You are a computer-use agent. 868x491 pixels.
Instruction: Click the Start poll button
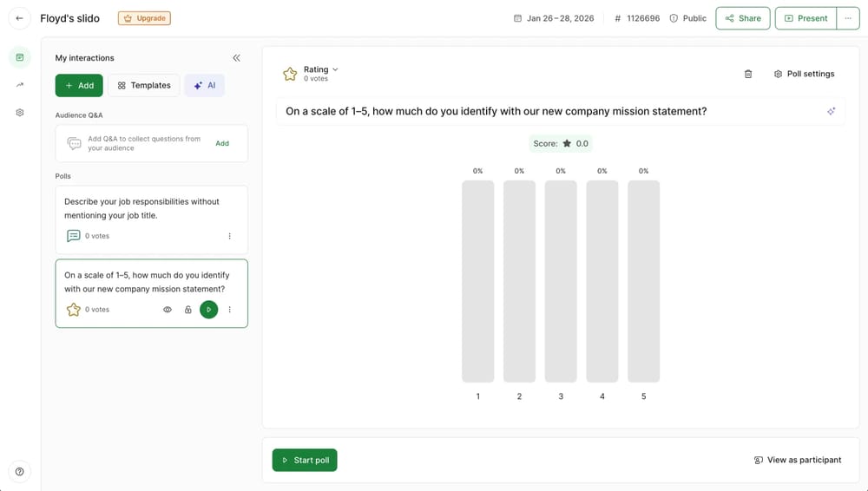click(305, 460)
